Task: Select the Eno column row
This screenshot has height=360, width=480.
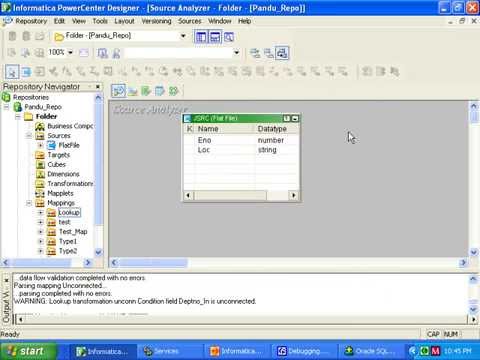Action: click(241, 140)
